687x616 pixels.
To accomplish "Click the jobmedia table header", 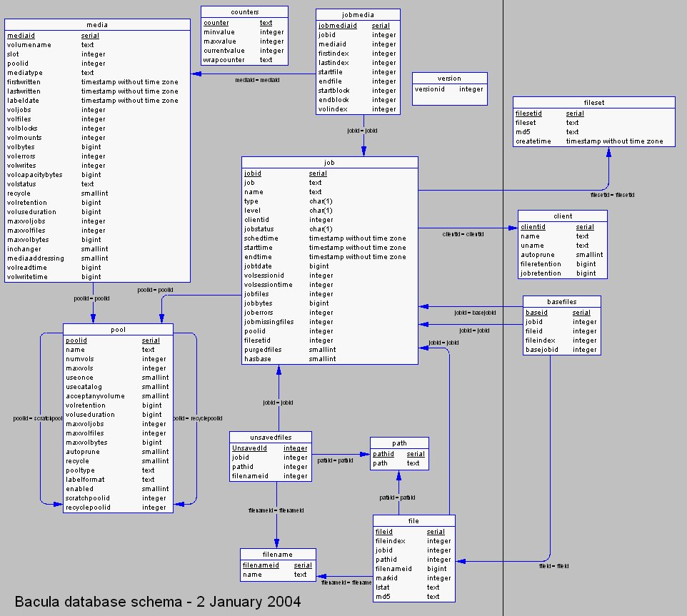I will pyautogui.click(x=358, y=15).
